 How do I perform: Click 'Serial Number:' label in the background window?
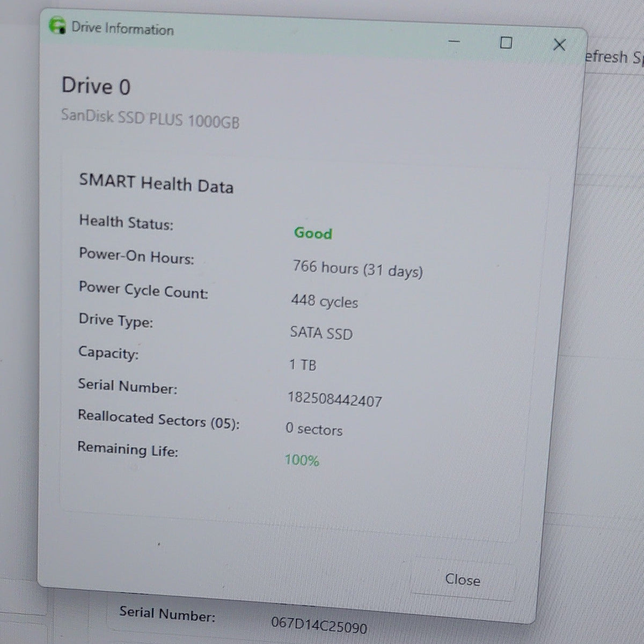[167, 613]
